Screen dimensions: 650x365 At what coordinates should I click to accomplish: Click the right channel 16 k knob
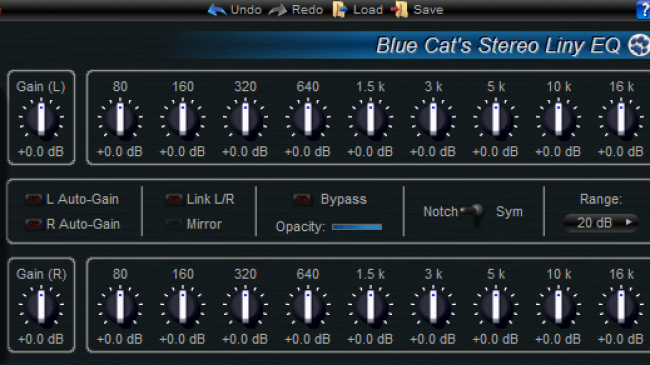pyautogui.click(x=621, y=307)
